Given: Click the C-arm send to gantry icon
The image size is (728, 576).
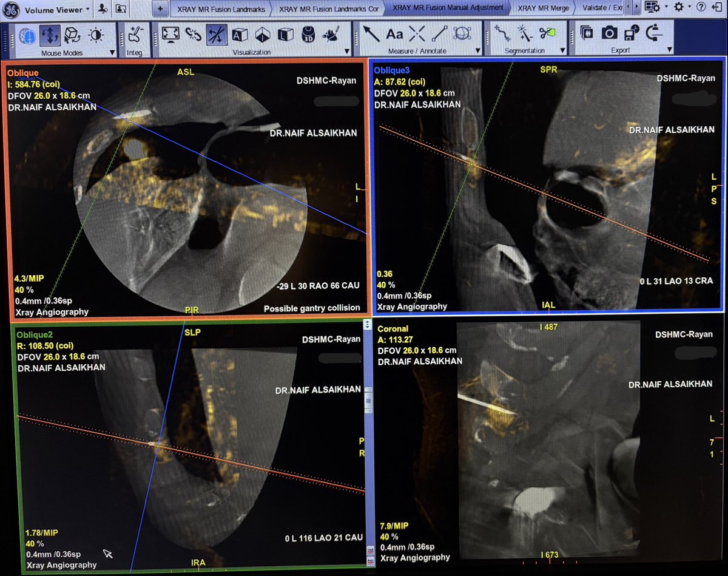Looking at the screenshot, I should 655,32.
